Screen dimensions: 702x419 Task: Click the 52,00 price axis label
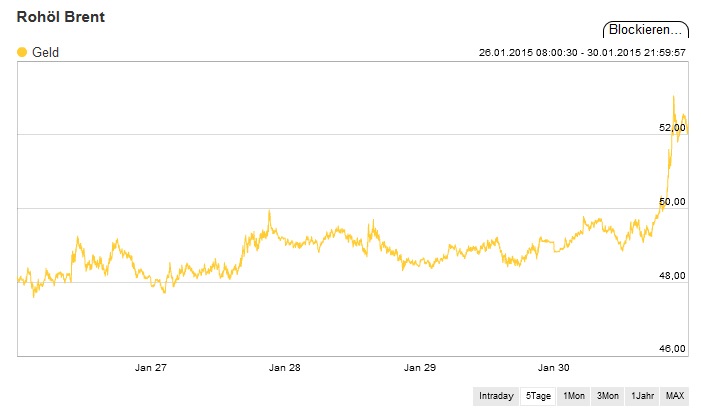672,128
